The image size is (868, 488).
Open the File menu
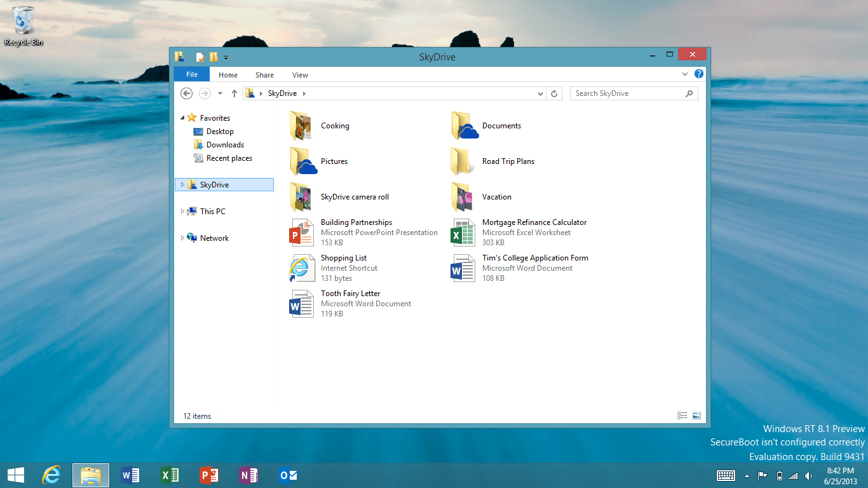coord(191,74)
